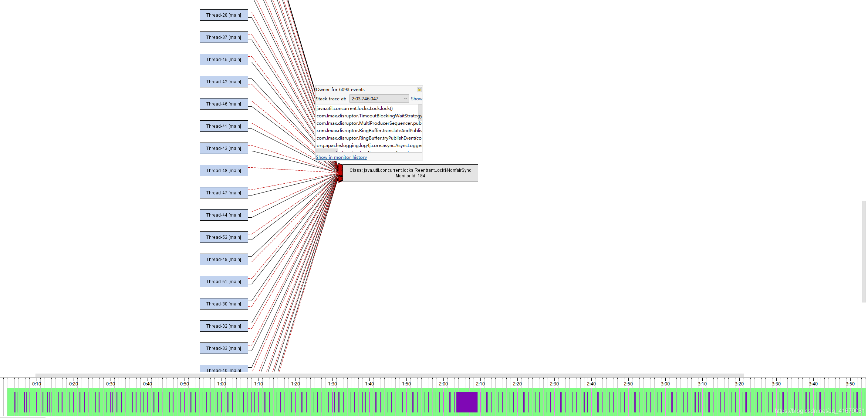Click the 3:00 mark on timeline ruler
This screenshot has height=418, width=868.
[x=665, y=384]
